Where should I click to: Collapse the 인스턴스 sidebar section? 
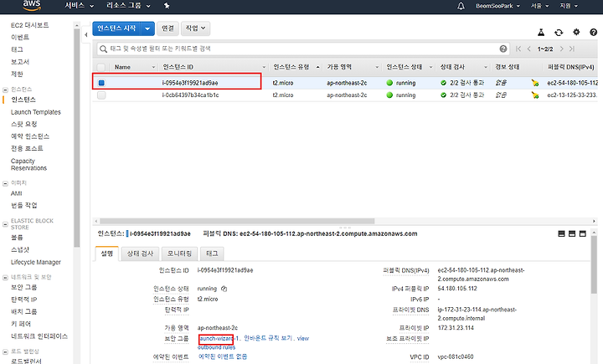[5, 90]
